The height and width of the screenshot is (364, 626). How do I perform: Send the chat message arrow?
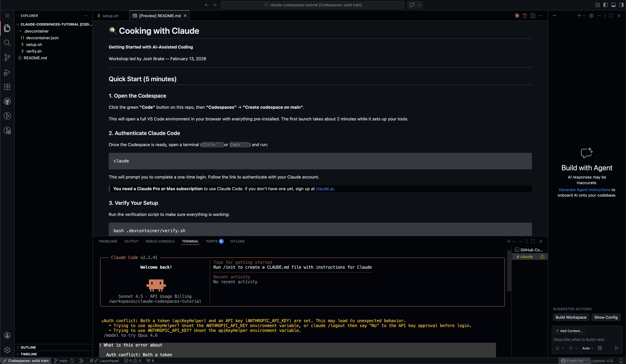click(617, 348)
